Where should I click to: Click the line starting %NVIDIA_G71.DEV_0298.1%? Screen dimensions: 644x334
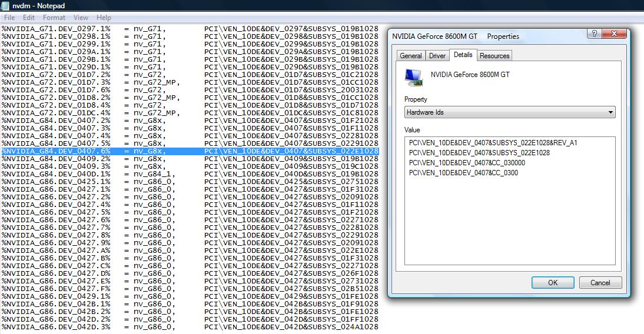[190, 36]
